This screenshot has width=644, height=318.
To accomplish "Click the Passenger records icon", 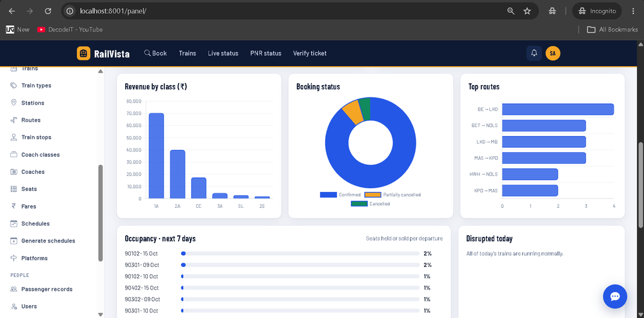I will tap(14, 289).
